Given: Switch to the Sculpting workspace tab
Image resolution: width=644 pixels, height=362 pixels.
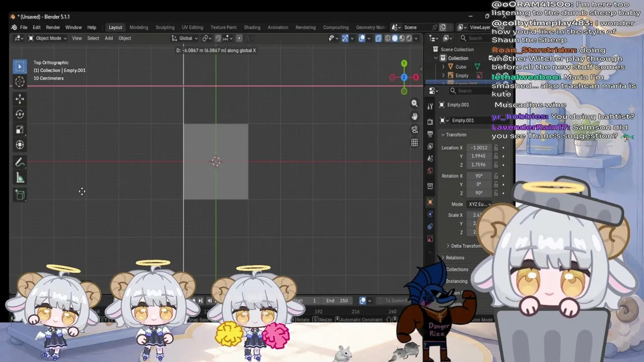Looking at the screenshot, I should (165, 27).
